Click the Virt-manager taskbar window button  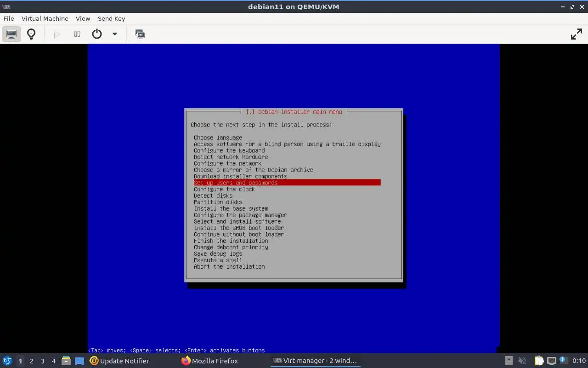point(315,361)
